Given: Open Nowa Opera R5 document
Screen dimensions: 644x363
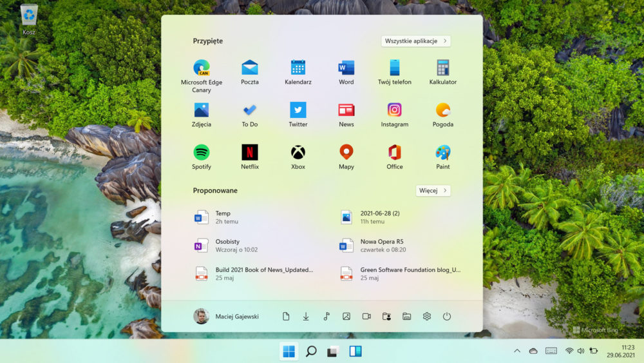Looking at the screenshot, I should click(x=373, y=246).
